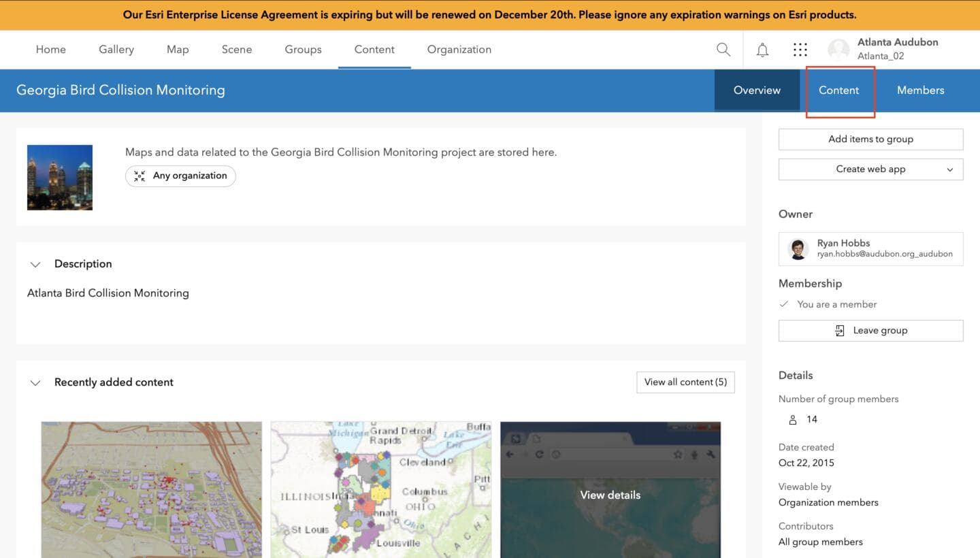Click the You are a member text
Screen dimensions: 980x558
click(837, 305)
